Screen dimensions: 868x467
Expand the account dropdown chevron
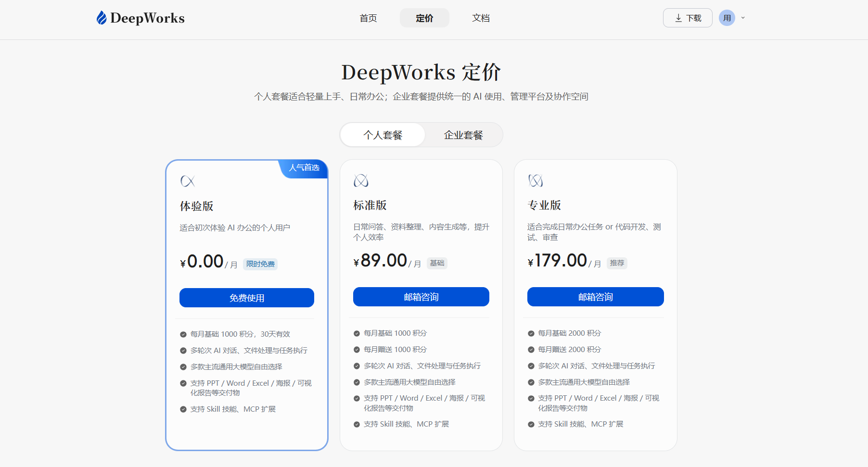coord(743,18)
